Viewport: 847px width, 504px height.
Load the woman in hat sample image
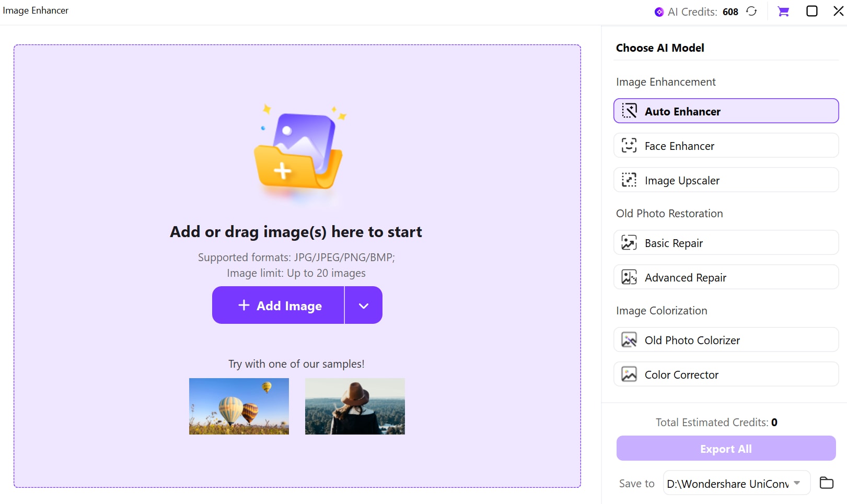click(x=355, y=406)
